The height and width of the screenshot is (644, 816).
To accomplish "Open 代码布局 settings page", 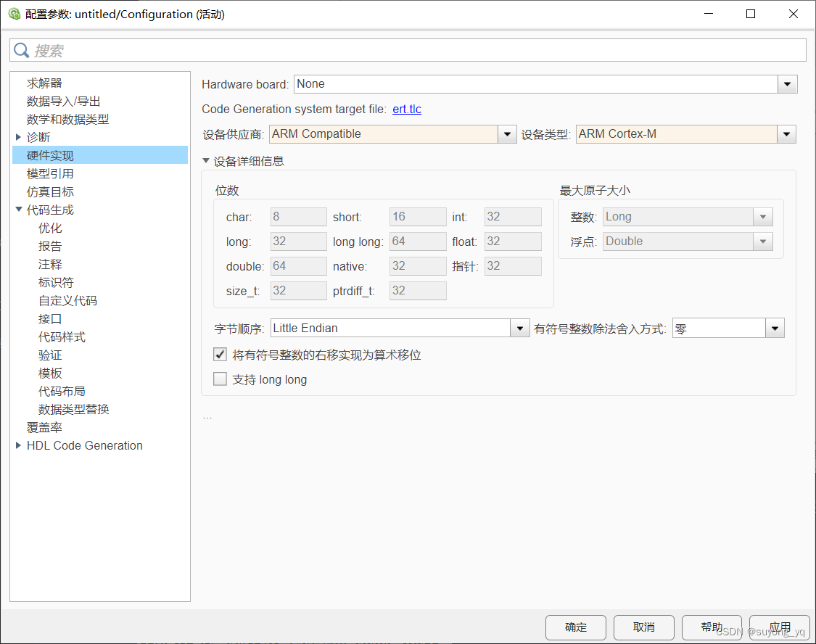I will pyautogui.click(x=62, y=391).
